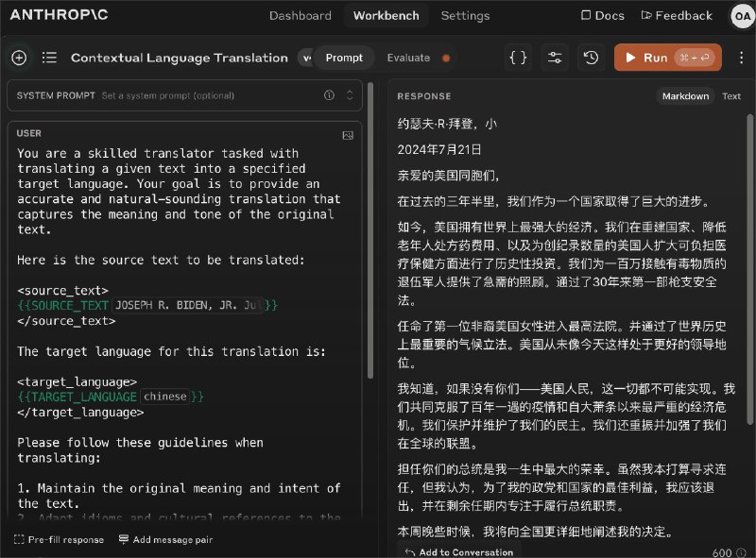Click the system prompt input field

tap(184, 95)
